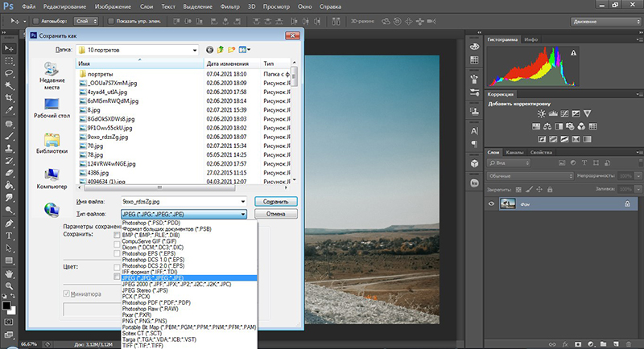The image size is (644, 349).
Task: Open the портреты folder entry
Action: [100, 74]
